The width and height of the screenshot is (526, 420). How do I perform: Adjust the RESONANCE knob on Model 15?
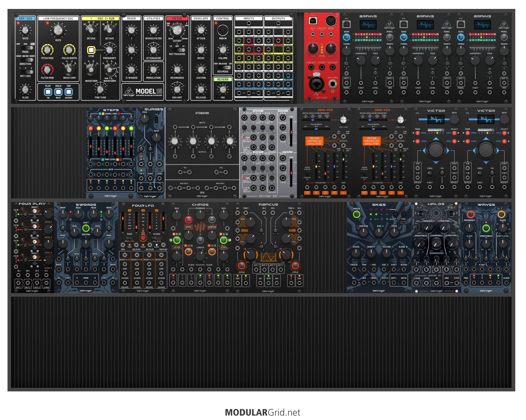(177, 69)
